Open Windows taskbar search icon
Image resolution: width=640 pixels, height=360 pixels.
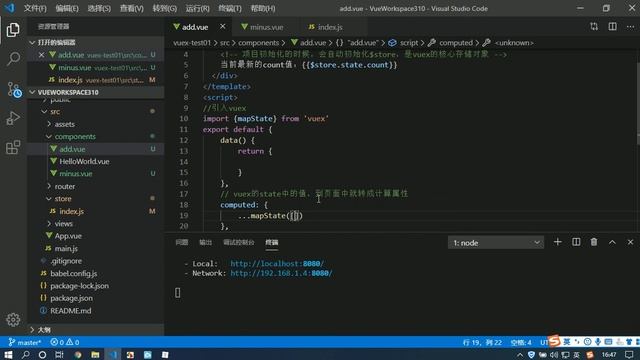[x=25, y=355]
